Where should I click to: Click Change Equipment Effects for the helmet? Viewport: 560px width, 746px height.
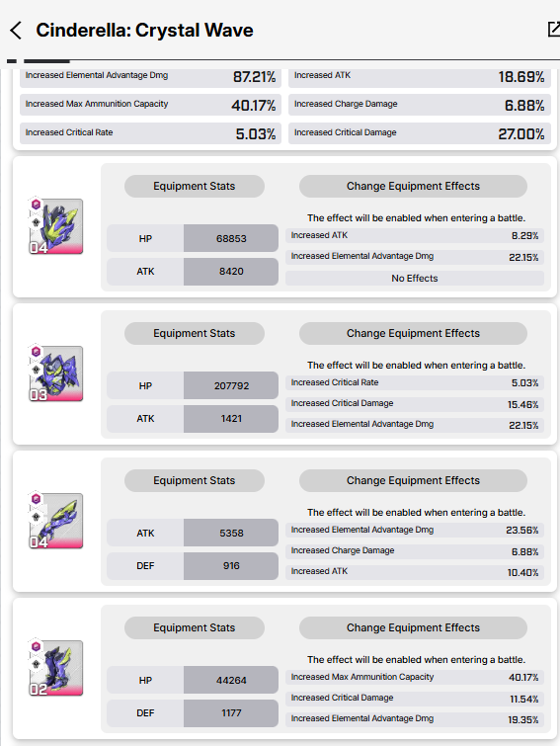(413, 186)
